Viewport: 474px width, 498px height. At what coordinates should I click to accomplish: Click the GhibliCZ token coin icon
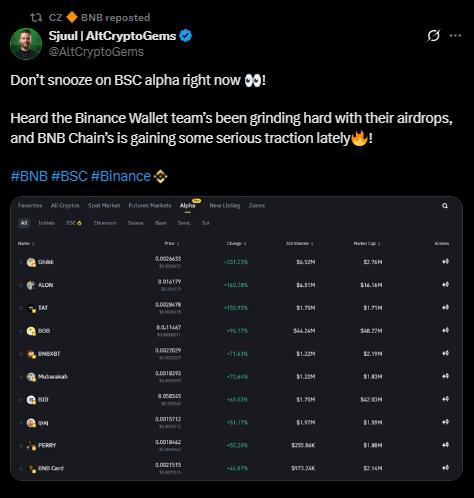(31, 262)
